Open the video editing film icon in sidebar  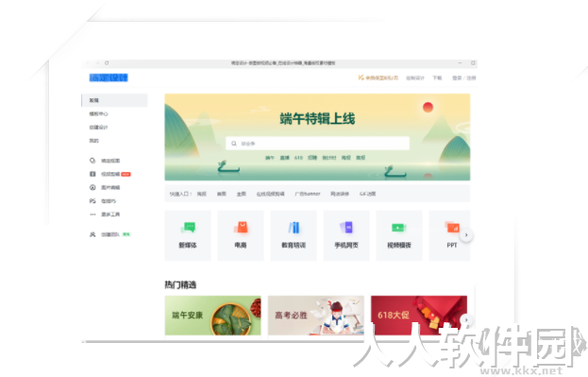92,174
